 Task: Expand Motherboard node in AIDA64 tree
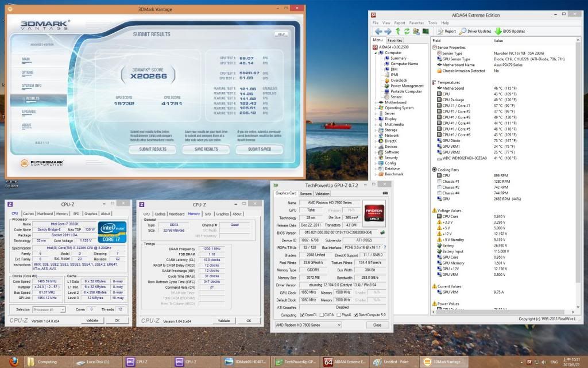pyautogui.click(x=376, y=102)
